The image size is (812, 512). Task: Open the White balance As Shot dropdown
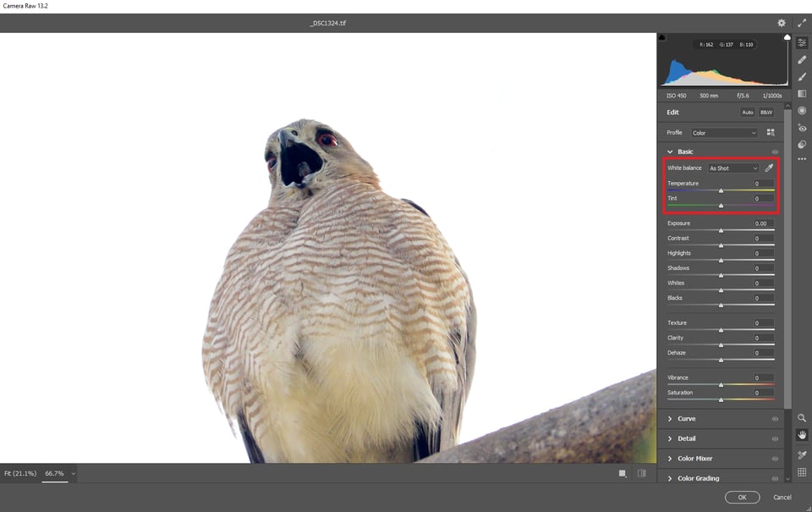coord(733,168)
